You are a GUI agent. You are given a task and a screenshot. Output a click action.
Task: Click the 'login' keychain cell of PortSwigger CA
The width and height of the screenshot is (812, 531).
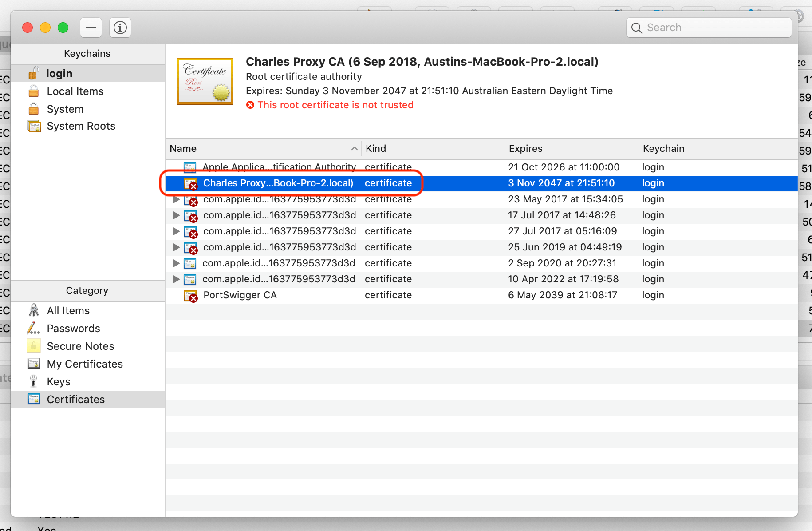point(653,295)
